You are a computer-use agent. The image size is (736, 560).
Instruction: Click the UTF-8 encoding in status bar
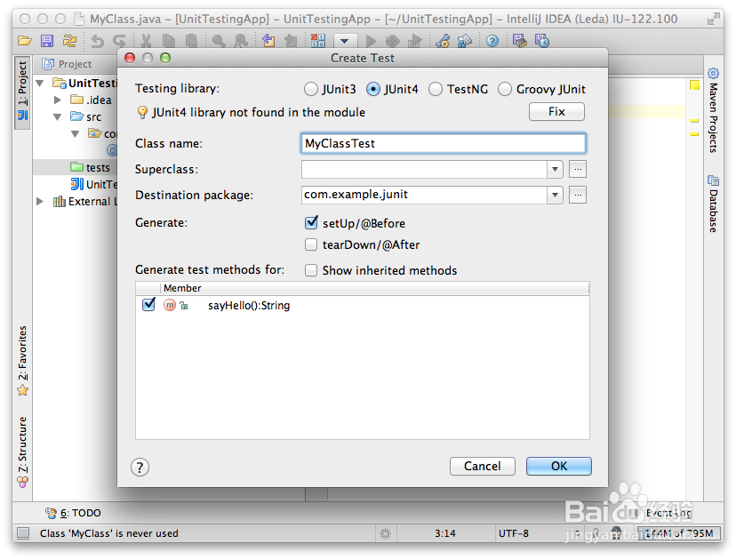click(514, 533)
